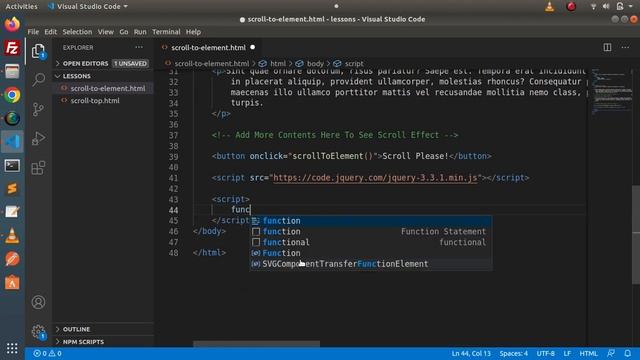Launch Sublime Text from the dock
This screenshot has width=640, height=360.
pos(12,189)
